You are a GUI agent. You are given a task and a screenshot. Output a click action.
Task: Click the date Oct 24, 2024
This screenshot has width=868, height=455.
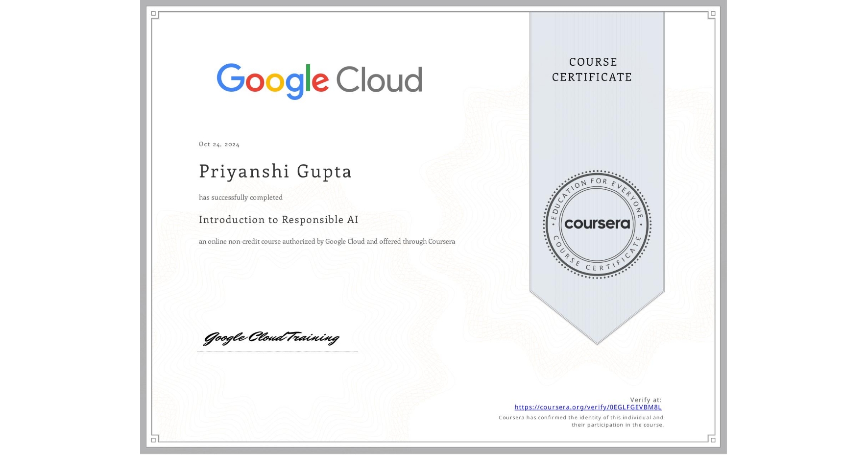tap(219, 144)
